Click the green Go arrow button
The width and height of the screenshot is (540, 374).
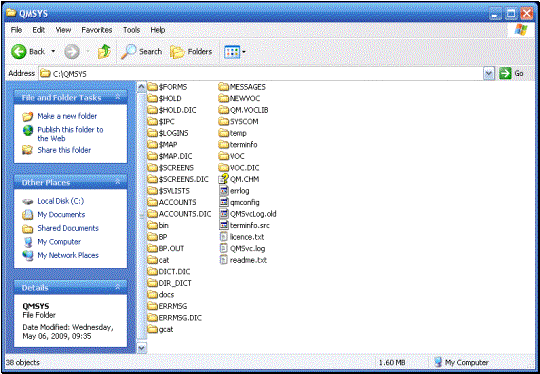pos(505,73)
